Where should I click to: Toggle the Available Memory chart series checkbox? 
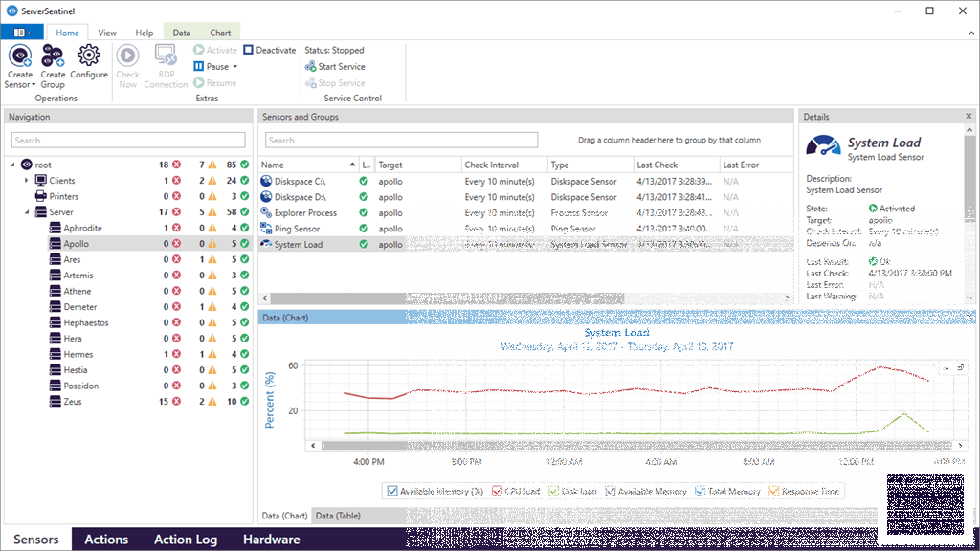[392, 491]
